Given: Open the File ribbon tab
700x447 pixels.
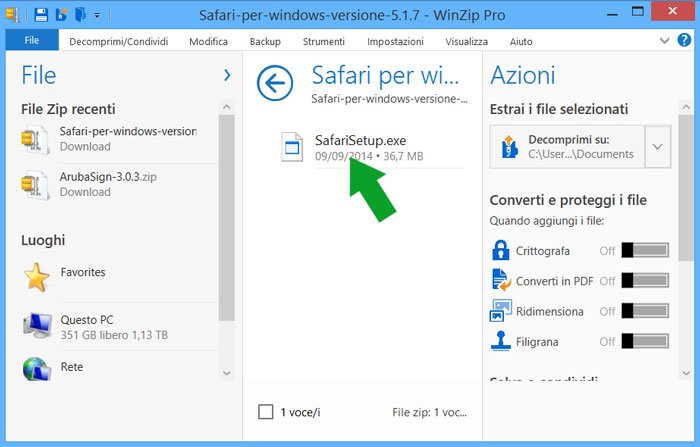Looking at the screenshot, I should tap(32, 40).
